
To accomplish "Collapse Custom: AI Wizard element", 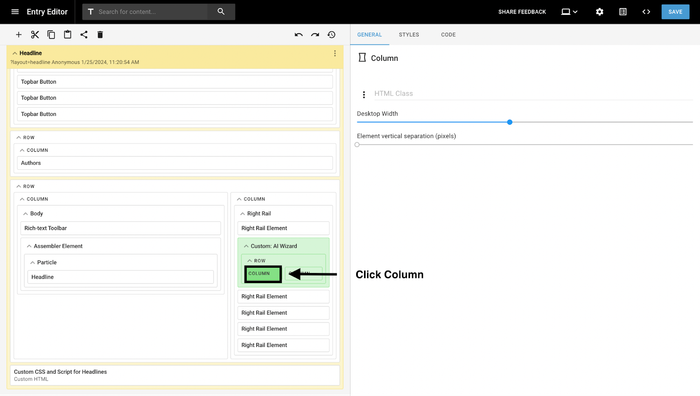I will [x=246, y=246].
